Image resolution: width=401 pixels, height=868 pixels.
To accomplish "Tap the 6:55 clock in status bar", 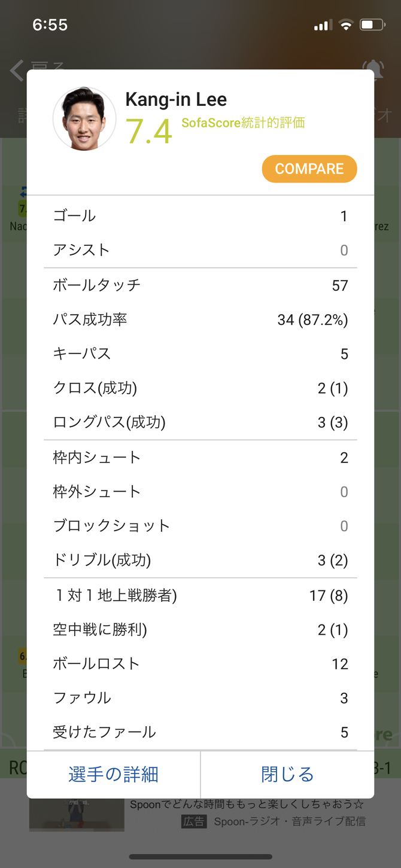I will 50,25.
